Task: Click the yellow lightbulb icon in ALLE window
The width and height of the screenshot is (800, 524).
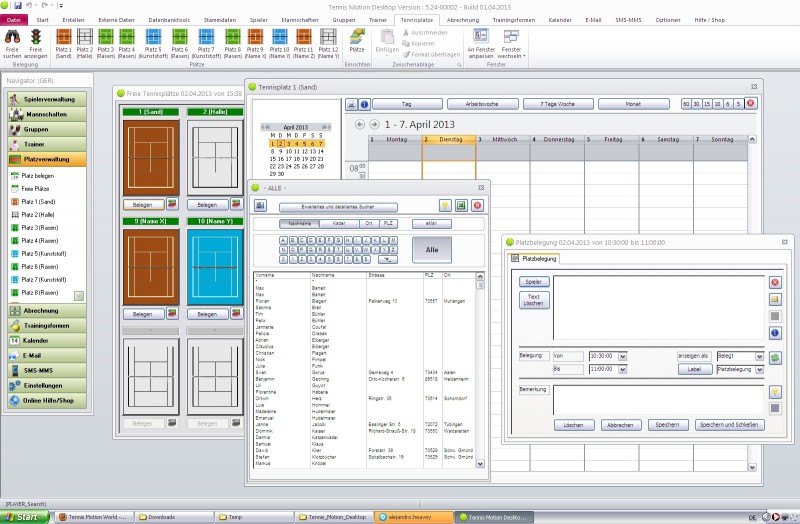Action: 445,205
